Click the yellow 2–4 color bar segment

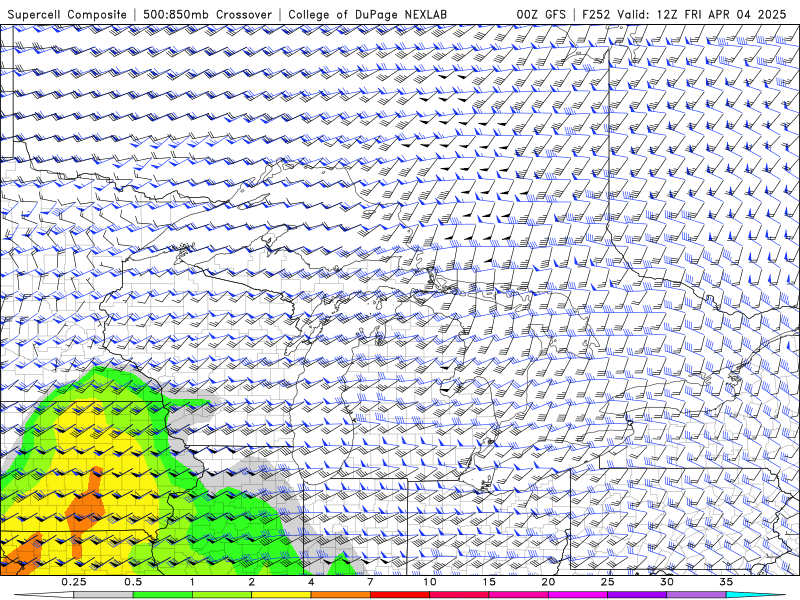click(x=281, y=595)
